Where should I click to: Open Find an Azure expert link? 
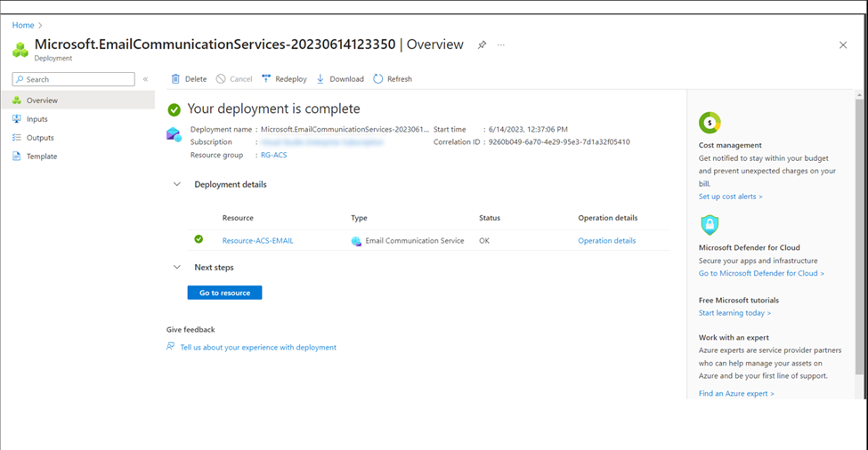tap(736, 394)
